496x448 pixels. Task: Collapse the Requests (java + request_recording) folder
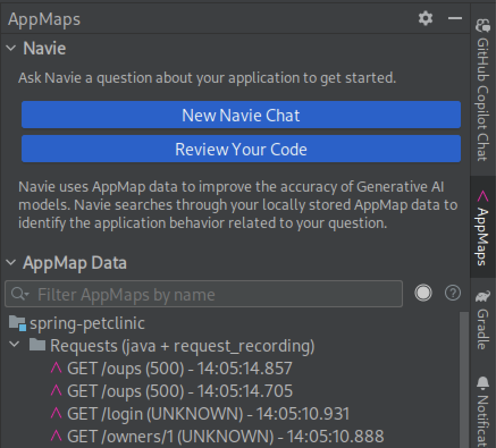pos(15,344)
